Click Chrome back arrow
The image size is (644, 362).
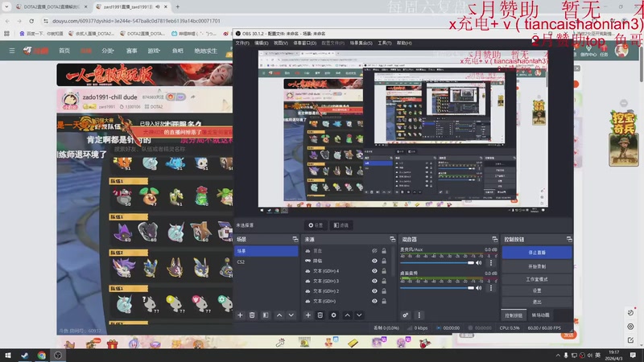tap(8, 21)
